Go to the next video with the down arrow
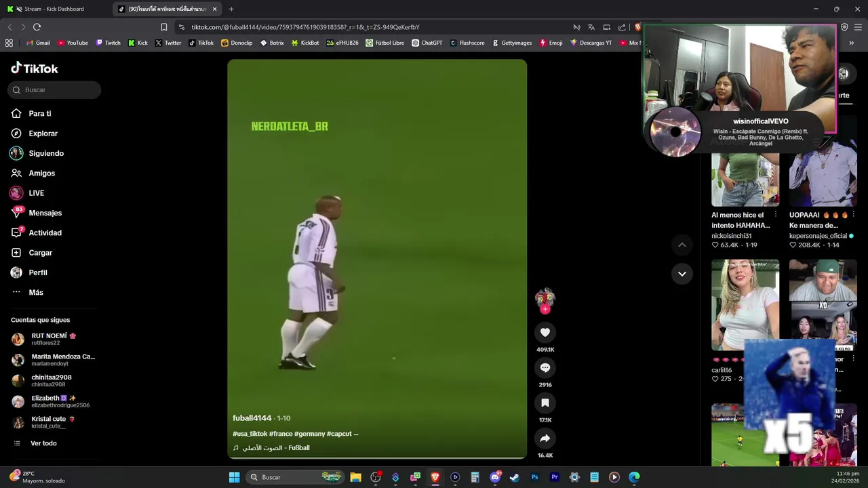 (682, 274)
